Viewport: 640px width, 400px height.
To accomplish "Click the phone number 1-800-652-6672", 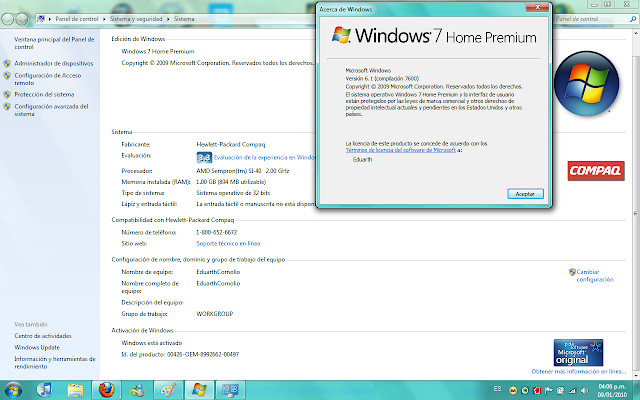I will coord(217,232).
